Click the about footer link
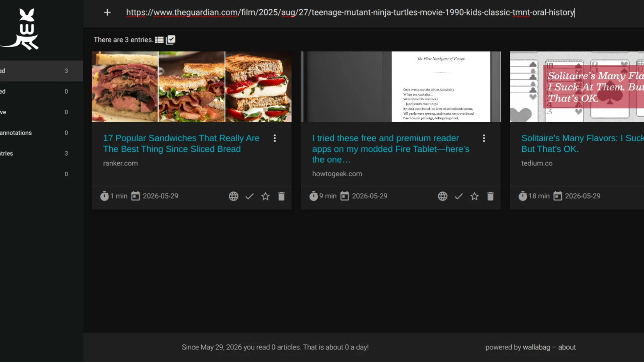 tap(567, 347)
